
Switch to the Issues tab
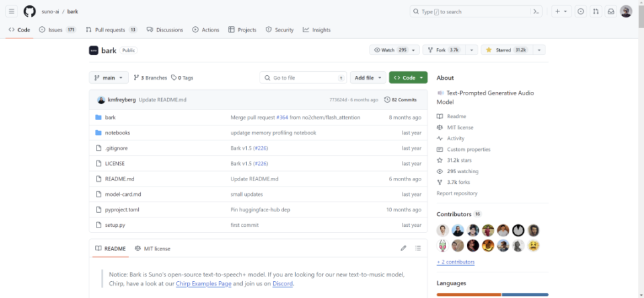point(57,30)
